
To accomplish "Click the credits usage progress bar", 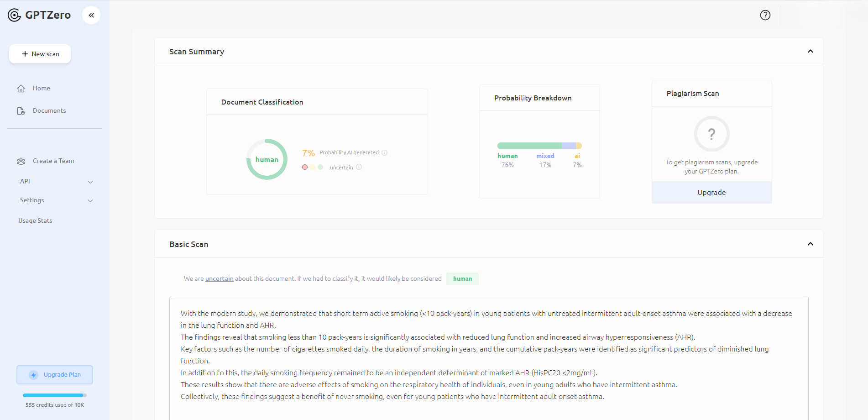I will pos(54,395).
